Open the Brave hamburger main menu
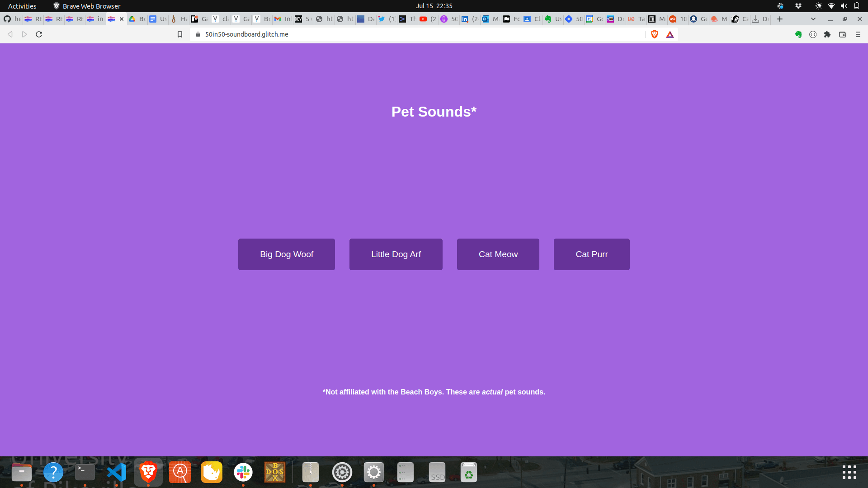This screenshot has height=488, width=868. [x=858, y=34]
